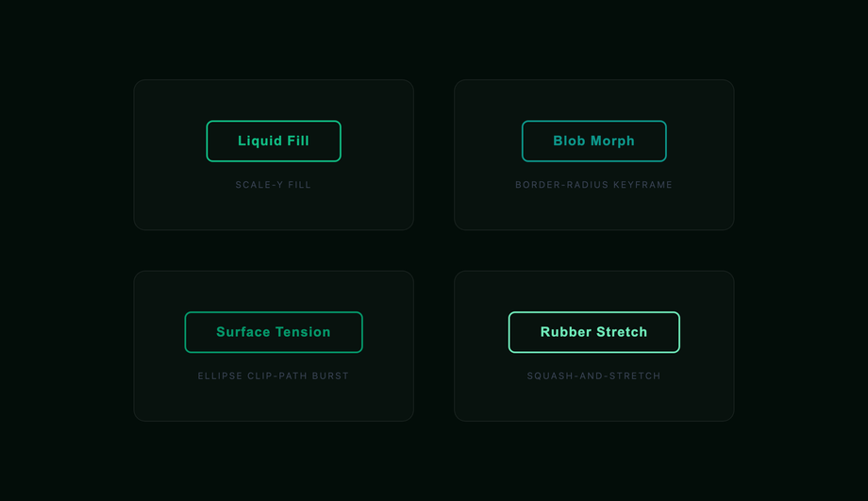Click the Liquid Fill button
The height and width of the screenshot is (501, 868).
pos(274,142)
